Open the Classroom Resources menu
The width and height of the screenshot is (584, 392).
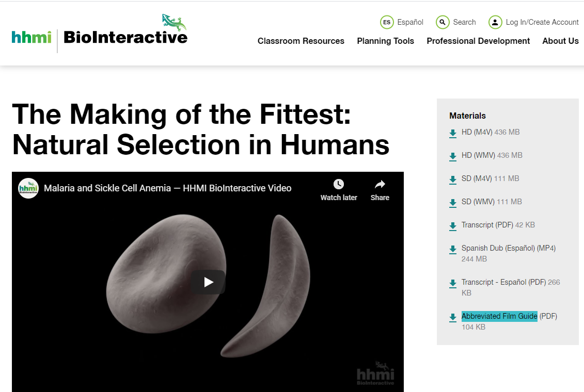pos(301,41)
